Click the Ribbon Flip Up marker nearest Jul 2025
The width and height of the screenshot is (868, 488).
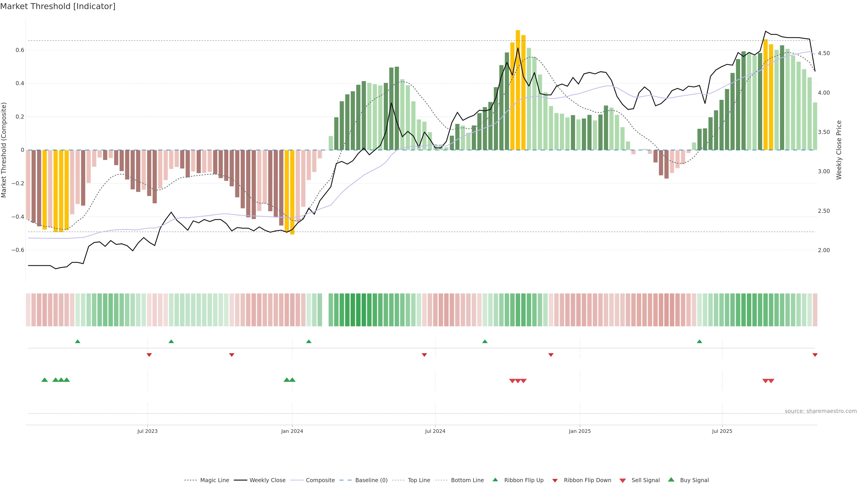pyautogui.click(x=700, y=342)
